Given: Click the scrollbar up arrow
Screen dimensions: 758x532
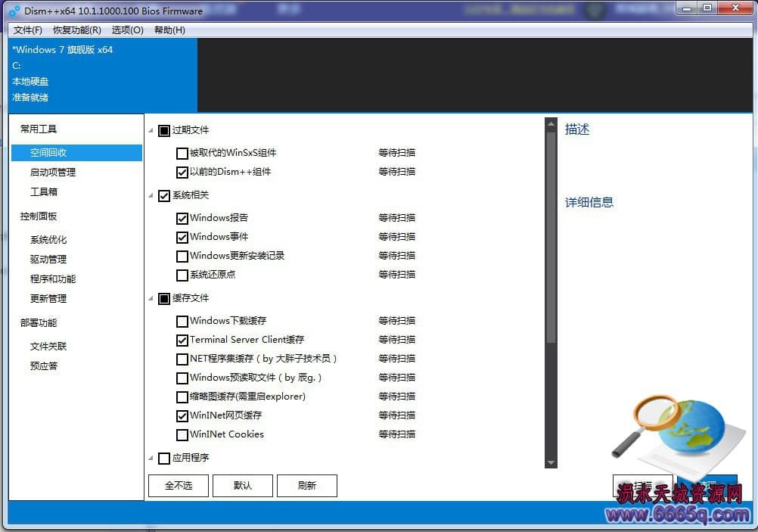Looking at the screenshot, I should (551, 125).
